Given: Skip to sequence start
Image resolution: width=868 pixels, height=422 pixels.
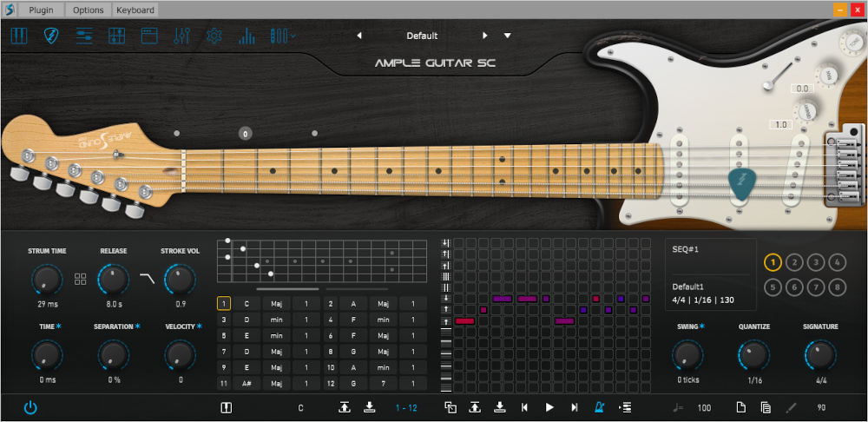Looking at the screenshot, I should 524,407.
